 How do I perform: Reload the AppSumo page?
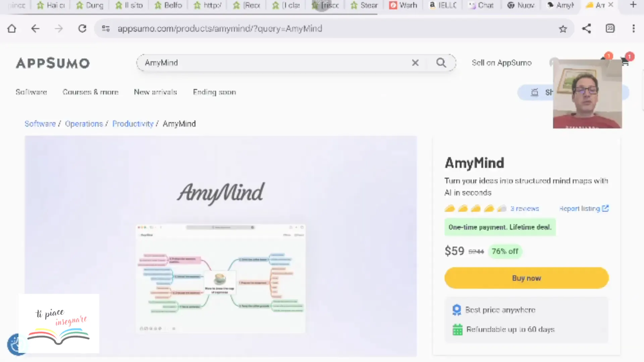[82, 28]
